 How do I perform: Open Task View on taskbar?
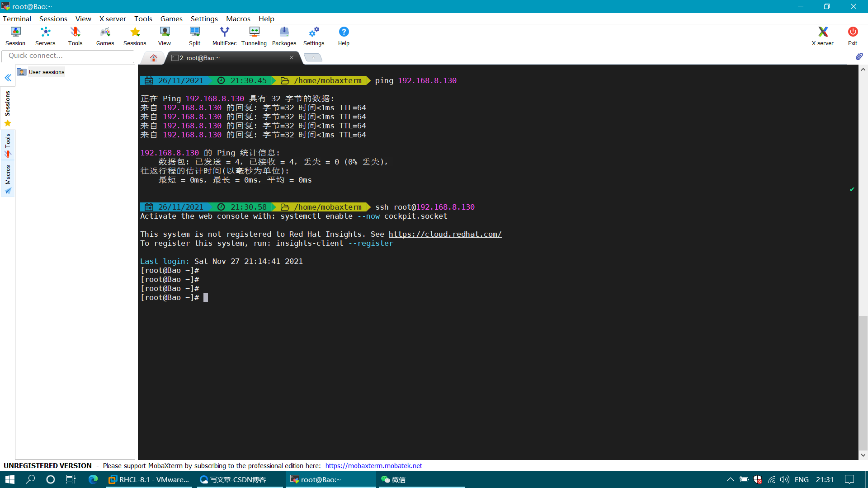tap(71, 479)
